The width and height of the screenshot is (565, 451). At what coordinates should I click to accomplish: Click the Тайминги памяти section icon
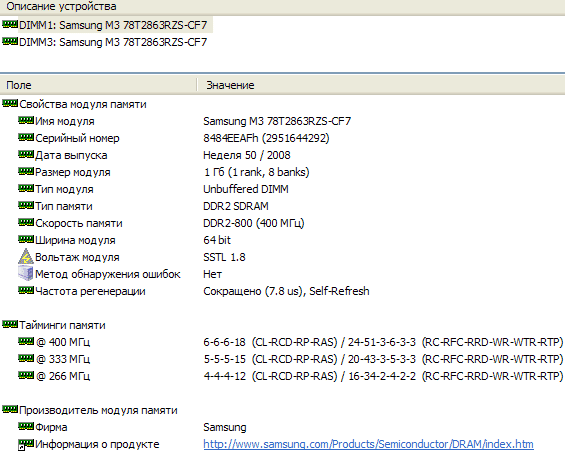(10, 325)
